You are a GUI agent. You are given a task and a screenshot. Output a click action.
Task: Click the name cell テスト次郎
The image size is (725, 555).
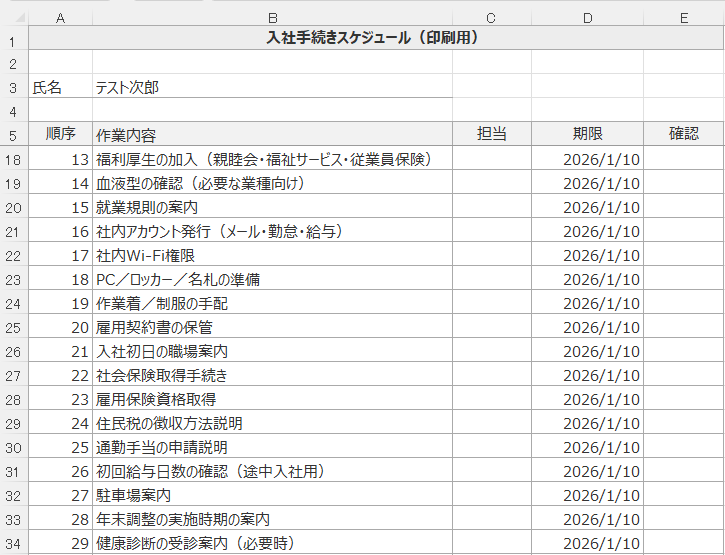click(x=272, y=86)
